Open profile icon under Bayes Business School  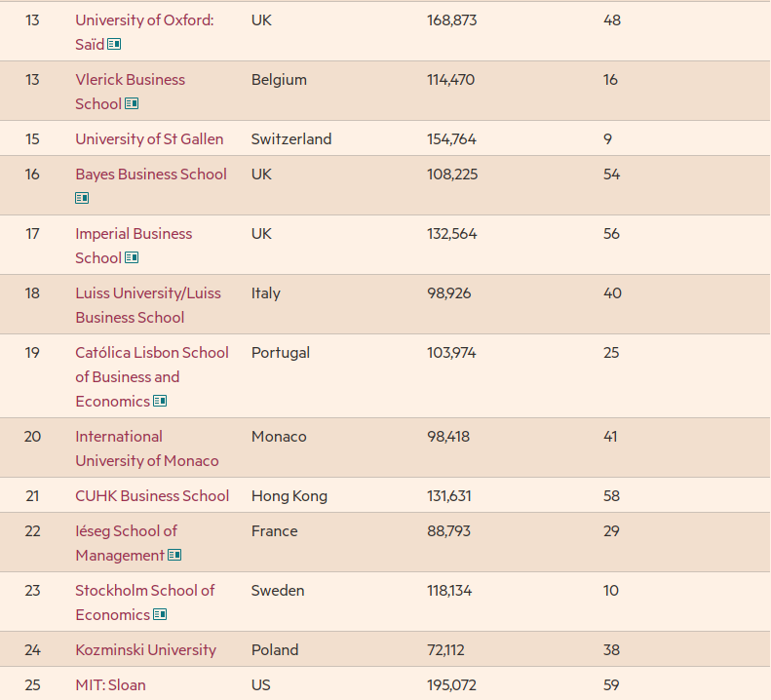pyautogui.click(x=82, y=198)
